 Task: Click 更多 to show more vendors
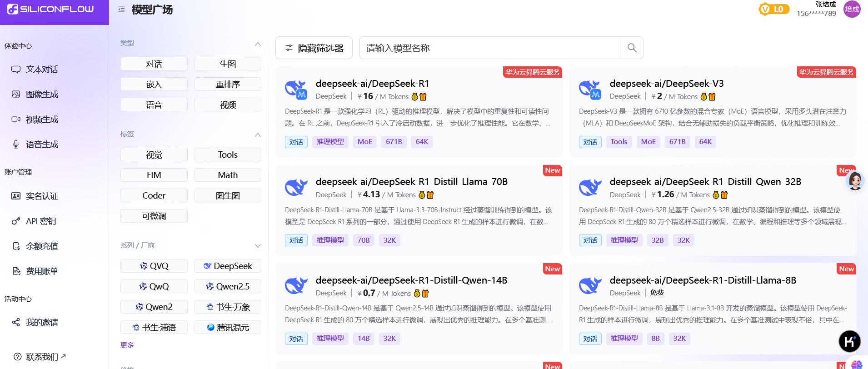(127, 345)
